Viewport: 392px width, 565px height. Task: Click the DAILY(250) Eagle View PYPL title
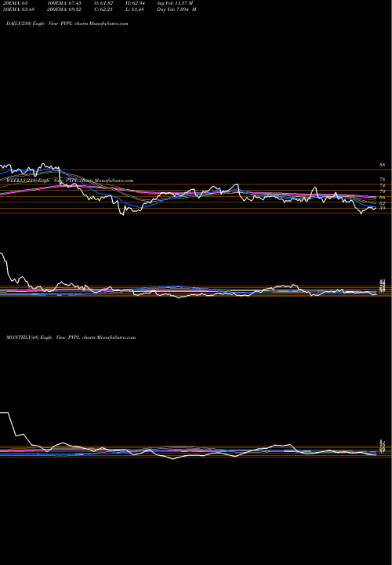click(67, 24)
